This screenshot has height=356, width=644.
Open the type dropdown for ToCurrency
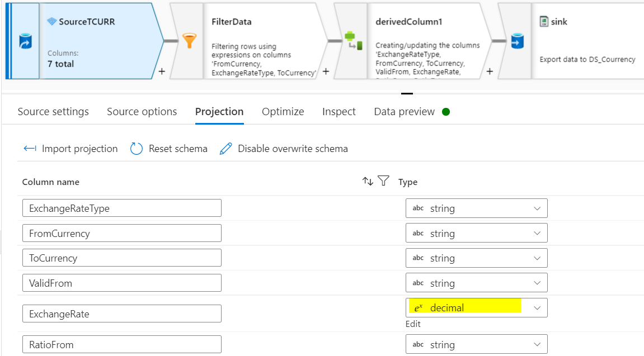pos(477,258)
